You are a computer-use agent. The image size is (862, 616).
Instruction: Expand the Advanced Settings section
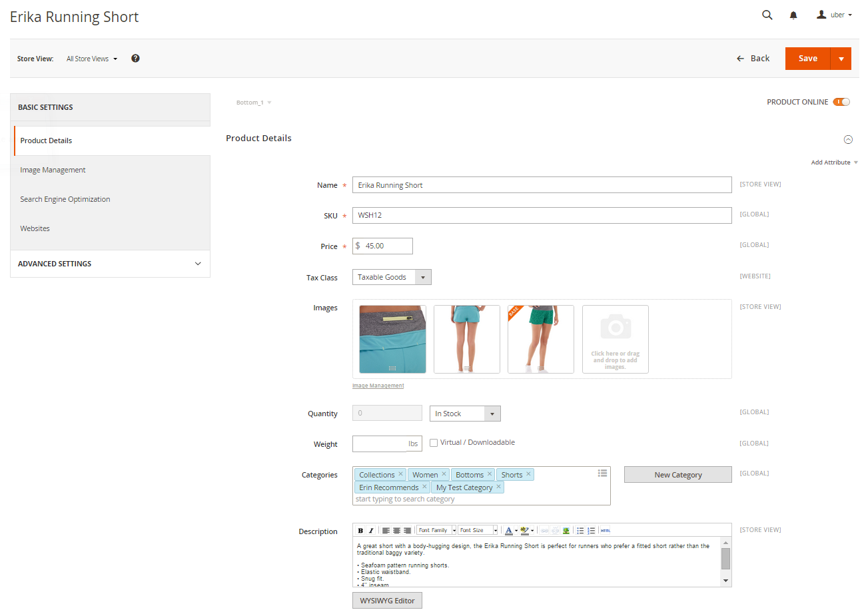point(110,264)
